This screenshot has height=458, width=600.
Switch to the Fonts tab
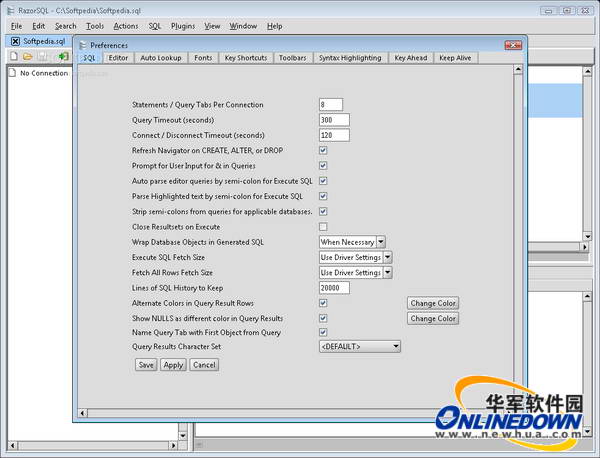coord(203,58)
